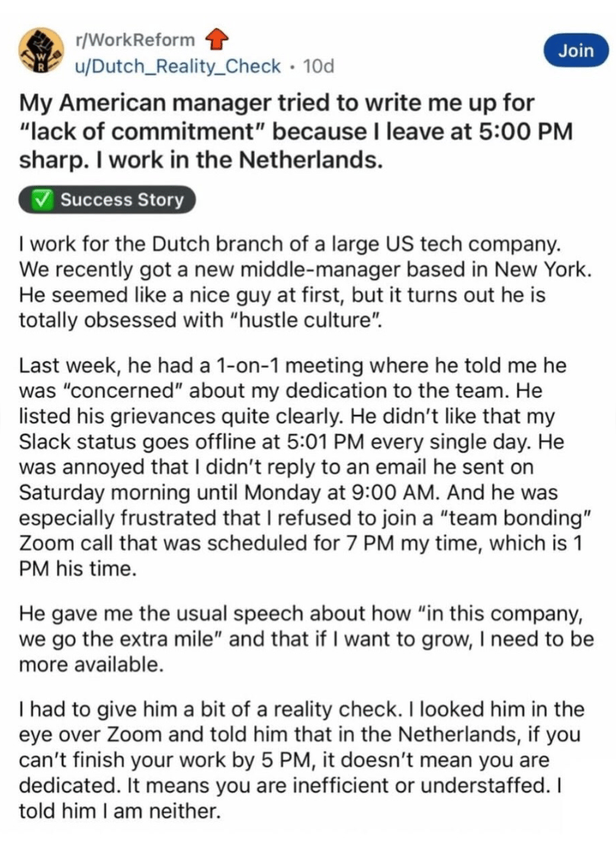Click 'sharp. I work in the Netherlands.' title line

tap(201, 160)
